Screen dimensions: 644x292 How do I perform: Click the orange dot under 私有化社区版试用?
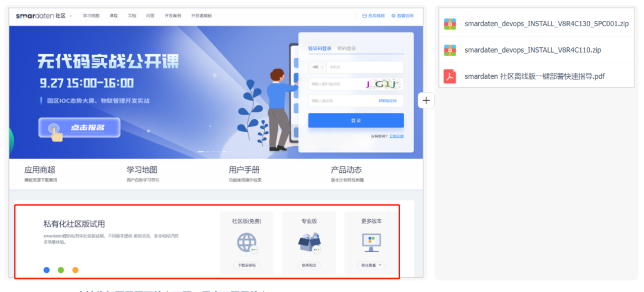(75, 270)
